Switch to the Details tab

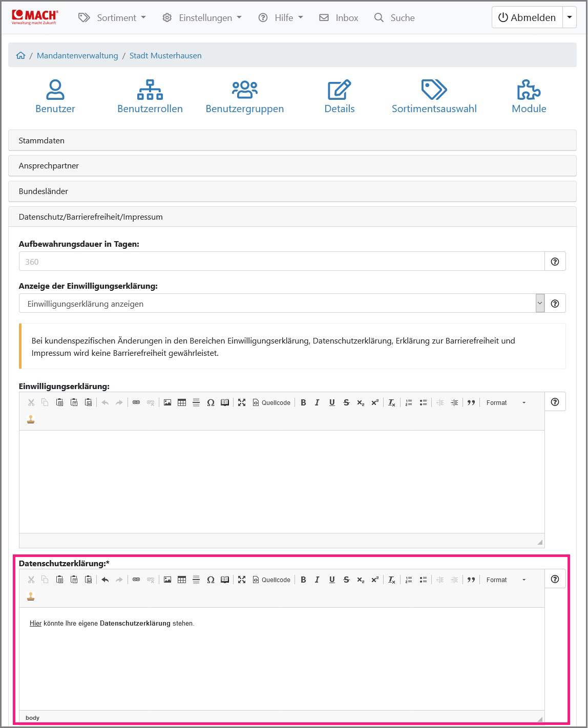click(339, 95)
